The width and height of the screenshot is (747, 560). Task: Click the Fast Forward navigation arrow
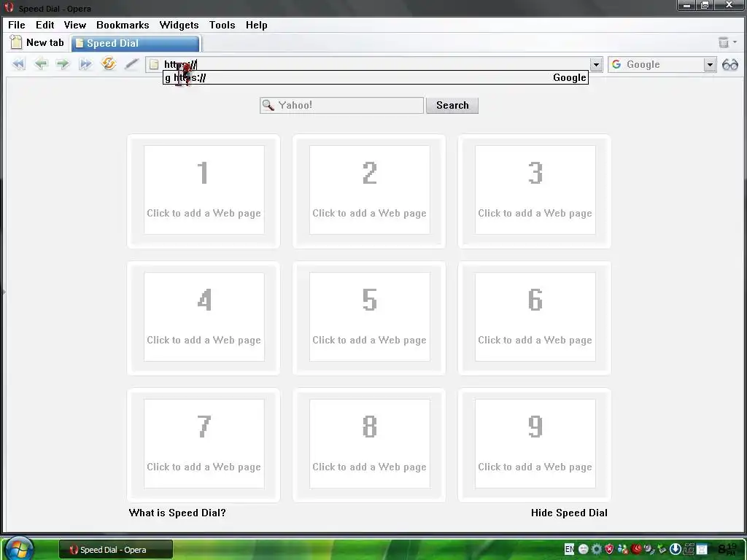pyautogui.click(x=85, y=64)
